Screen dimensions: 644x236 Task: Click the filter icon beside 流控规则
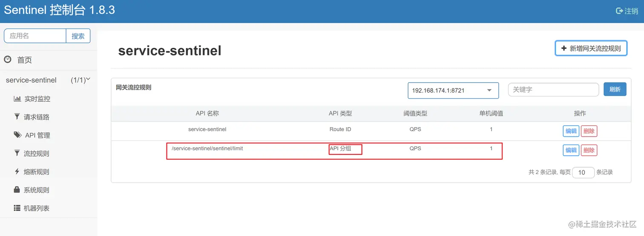click(17, 153)
